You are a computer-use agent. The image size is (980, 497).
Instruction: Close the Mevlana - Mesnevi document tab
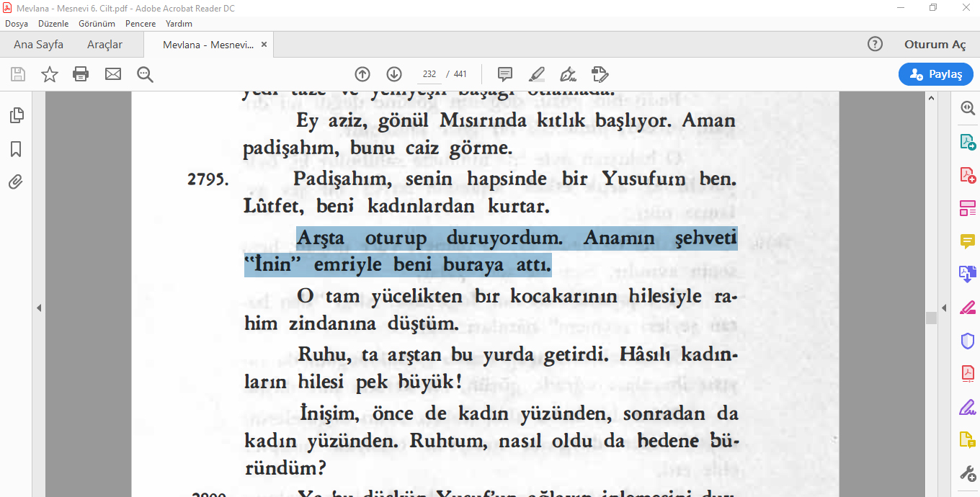click(x=264, y=45)
